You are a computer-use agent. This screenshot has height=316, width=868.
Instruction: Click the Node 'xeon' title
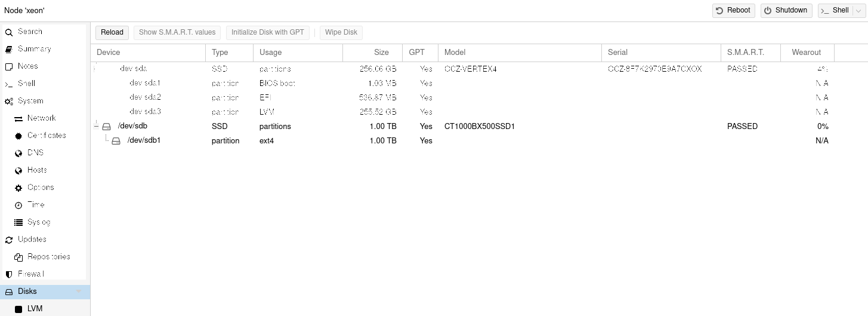pyautogui.click(x=24, y=10)
